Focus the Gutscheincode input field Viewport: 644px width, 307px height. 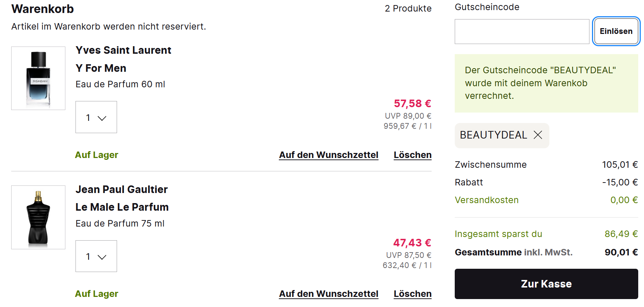click(522, 32)
